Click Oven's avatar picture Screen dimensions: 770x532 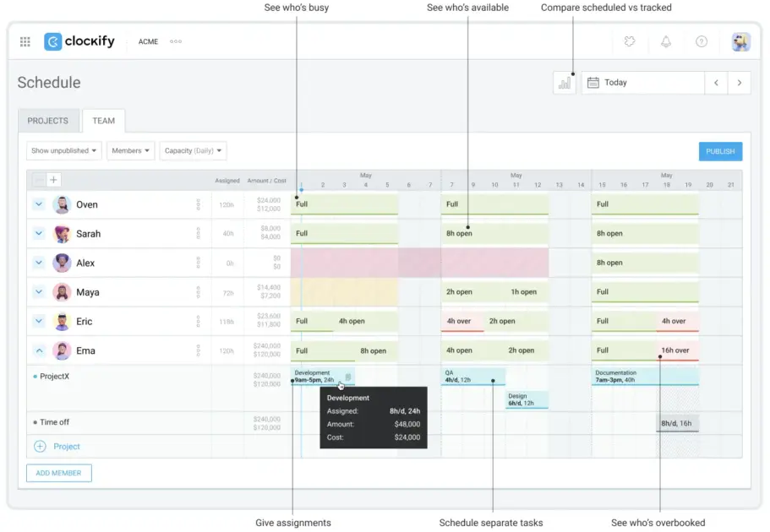pyautogui.click(x=62, y=204)
